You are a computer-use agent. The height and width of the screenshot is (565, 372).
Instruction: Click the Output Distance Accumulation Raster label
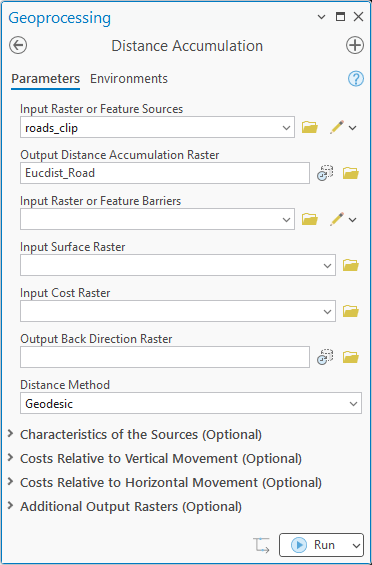pos(120,155)
